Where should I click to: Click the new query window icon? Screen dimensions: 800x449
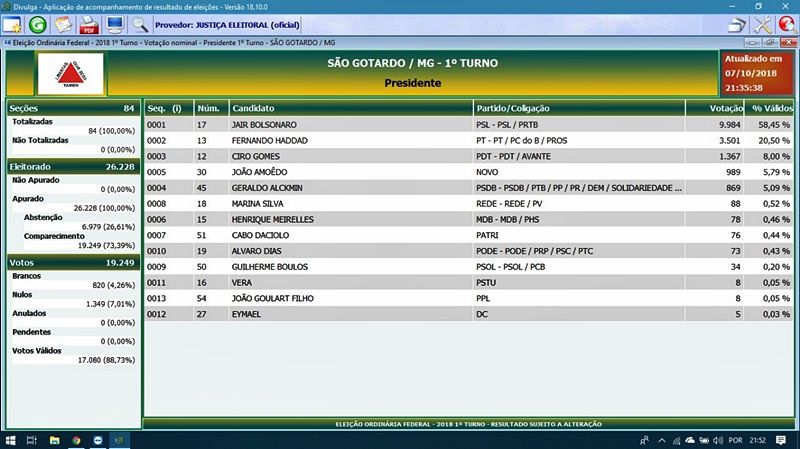tap(13, 24)
